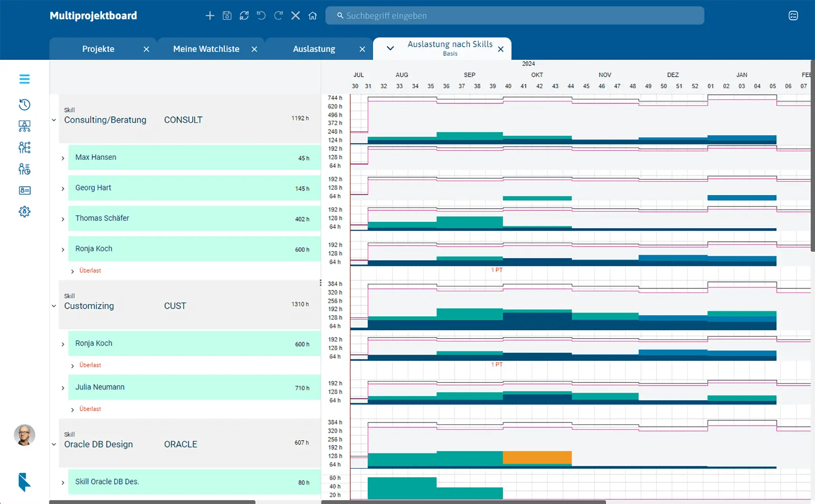This screenshot has height=504, width=815.
Task: Switch to the Projekte tab
Action: click(x=98, y=49)
